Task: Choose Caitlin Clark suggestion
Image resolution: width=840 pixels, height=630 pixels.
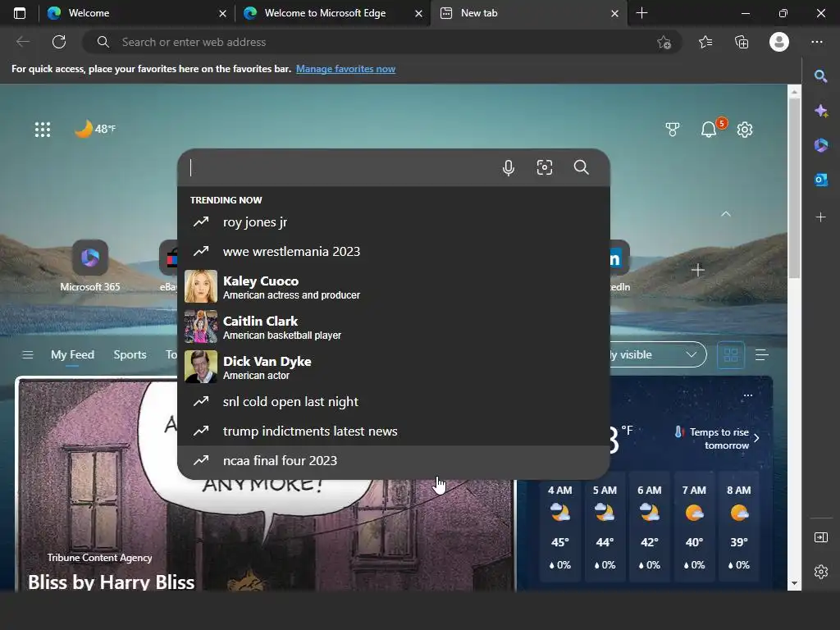Action: [393, 326]
